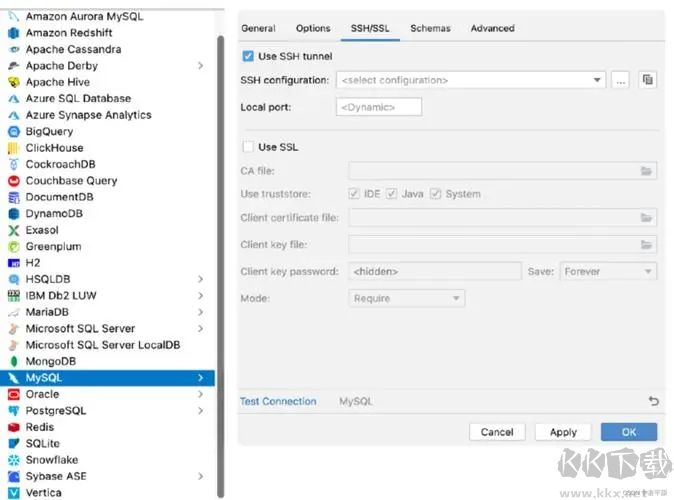Switch to the Options tab
The image size is (674, 500).
pos(313,28)
